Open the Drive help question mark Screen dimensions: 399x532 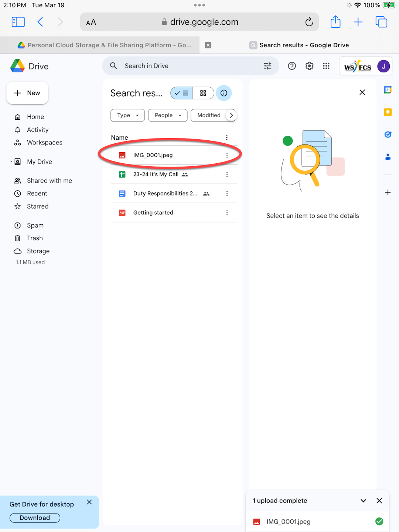pyautogui.click(x=292, y=66)
